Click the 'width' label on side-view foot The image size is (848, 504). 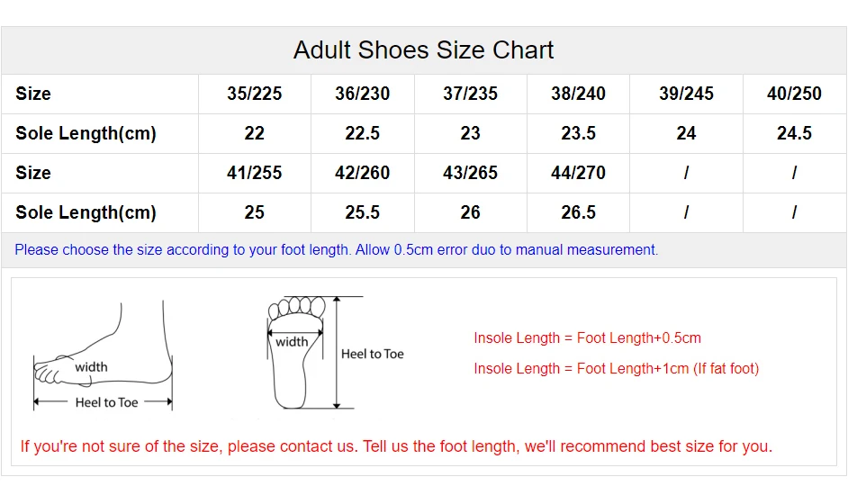(91, 367)
